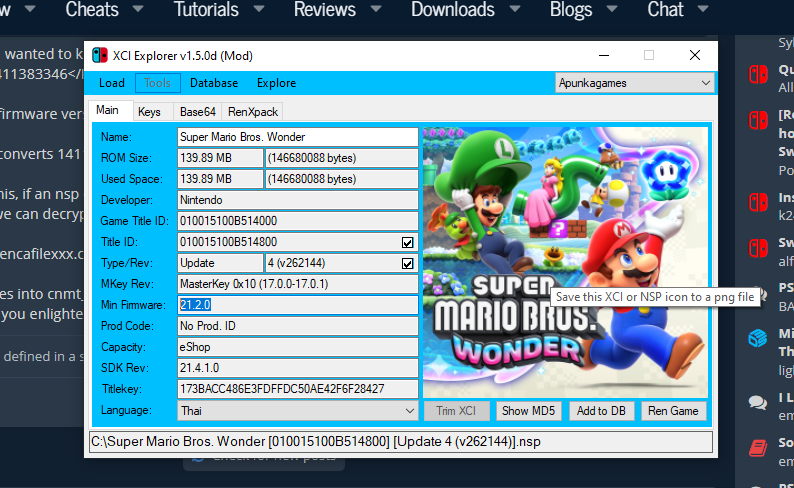Open the Tutorials menu on the website
Screen dimensions: 794x488
206,10
